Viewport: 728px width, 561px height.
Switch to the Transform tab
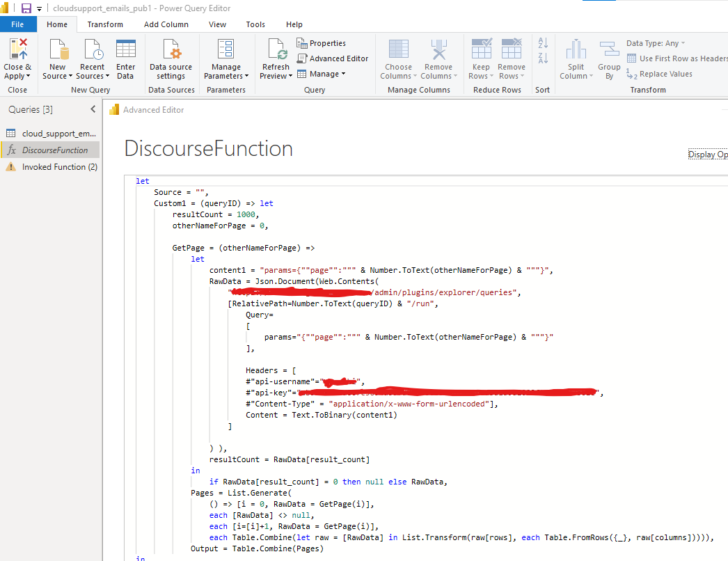pyautogui.click(x=105, y=24)
